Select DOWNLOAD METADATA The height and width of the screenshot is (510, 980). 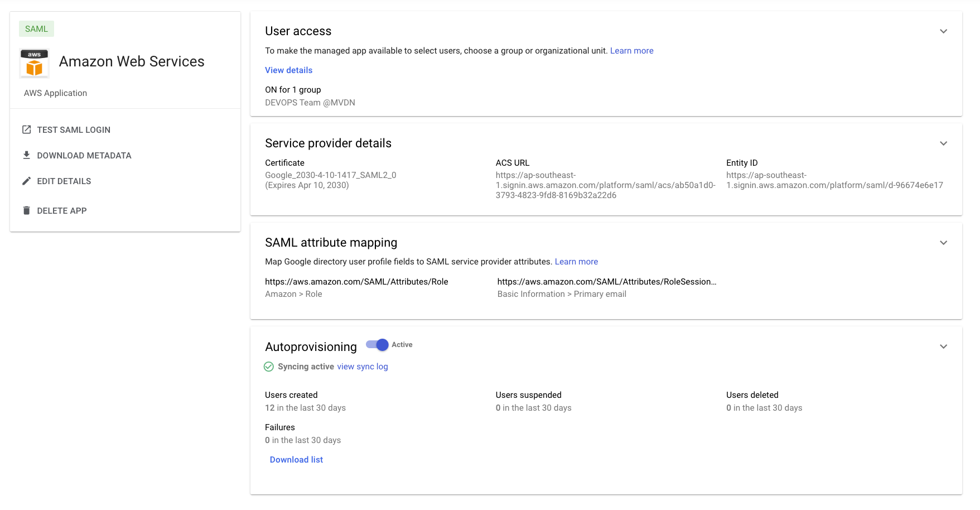84,155
